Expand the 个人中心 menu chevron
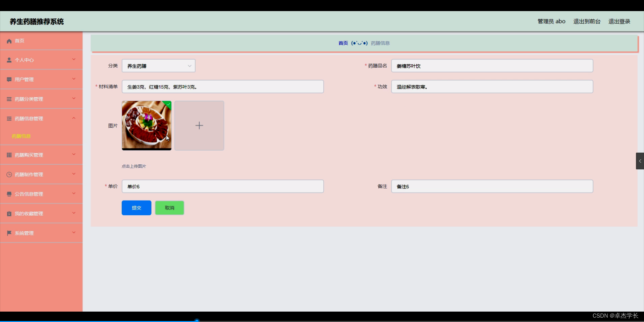Screen dimensions: 644x322 pyautogui.click(x=74, y=59)
